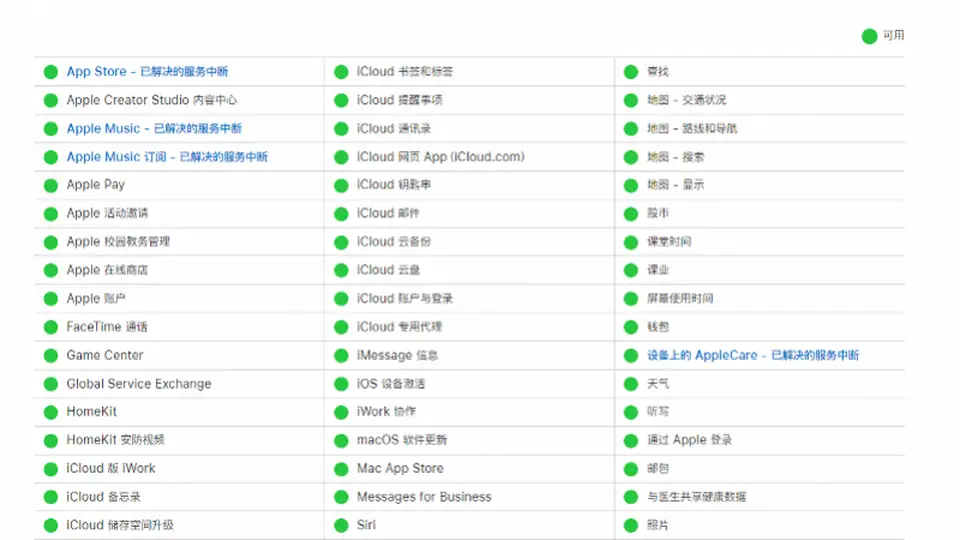Select Global Service Exchange text
Image resolution: width=960 pixels, height=540 pixels.
pos(139,384)
